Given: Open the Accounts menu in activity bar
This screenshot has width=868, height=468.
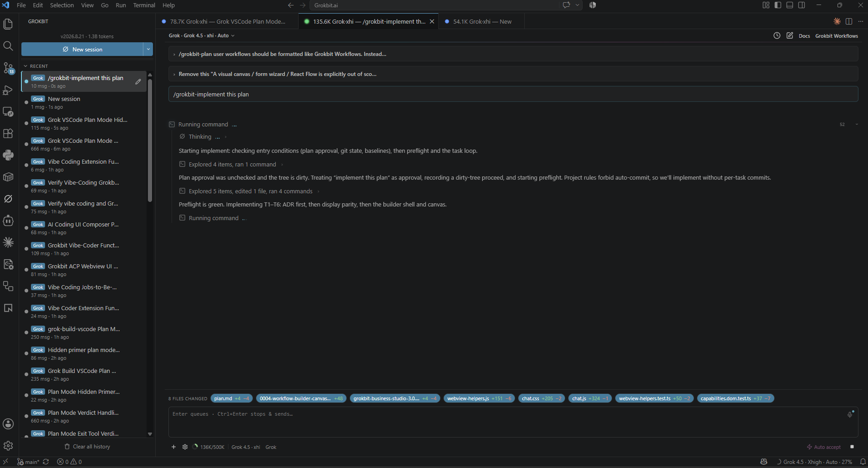Looking at the screenshot, I should (8, 424).
